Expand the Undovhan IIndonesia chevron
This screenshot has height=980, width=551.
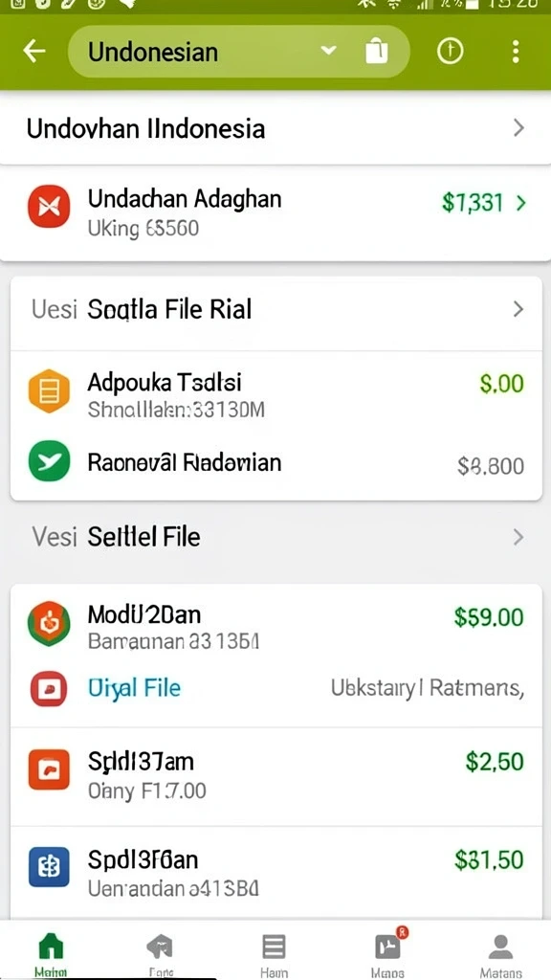(x=518, y=129)
